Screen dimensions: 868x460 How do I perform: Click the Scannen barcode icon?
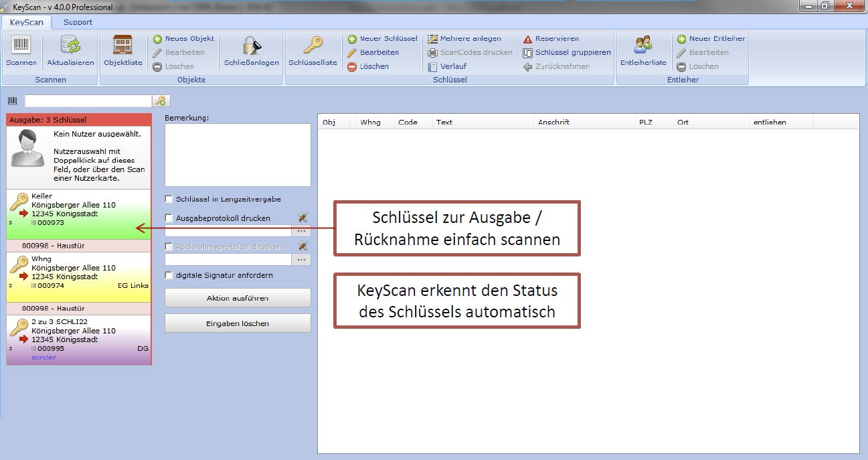(x=21, y=46)
